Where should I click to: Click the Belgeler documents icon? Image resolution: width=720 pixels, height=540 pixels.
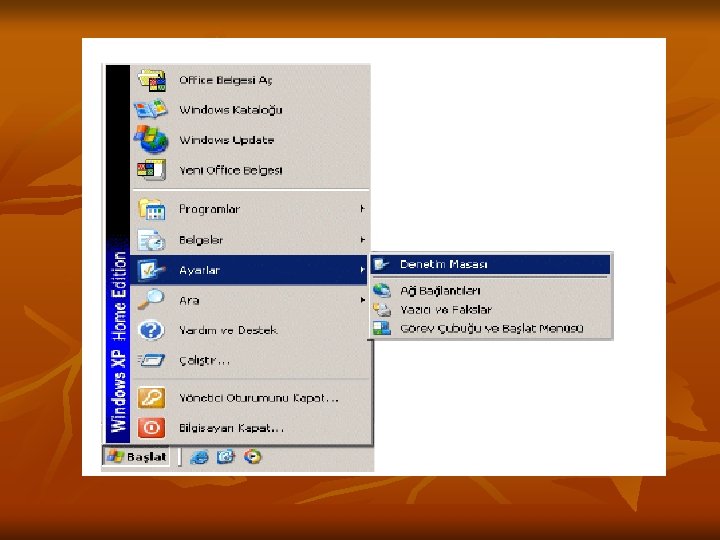[x=151, y=240]
